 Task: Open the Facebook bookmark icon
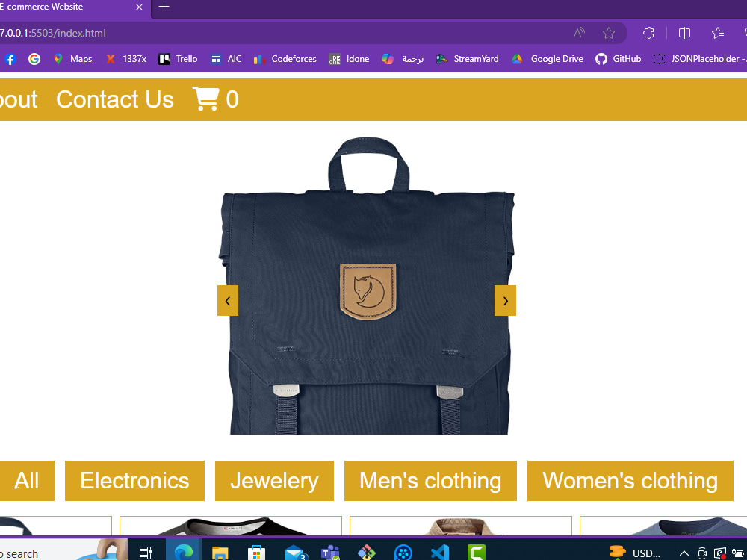click(10, 58)
